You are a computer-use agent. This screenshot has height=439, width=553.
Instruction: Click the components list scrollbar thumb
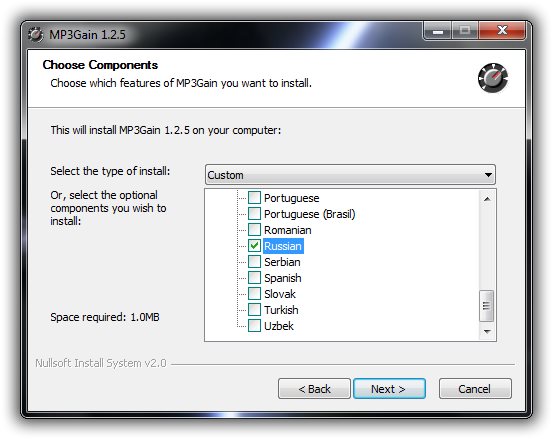coord(486,306)
